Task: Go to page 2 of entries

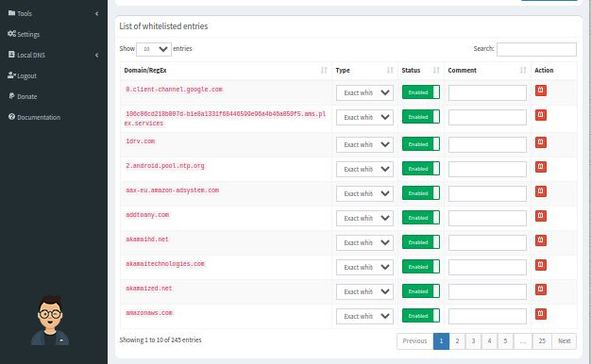Action: click(x=457, y=341)
